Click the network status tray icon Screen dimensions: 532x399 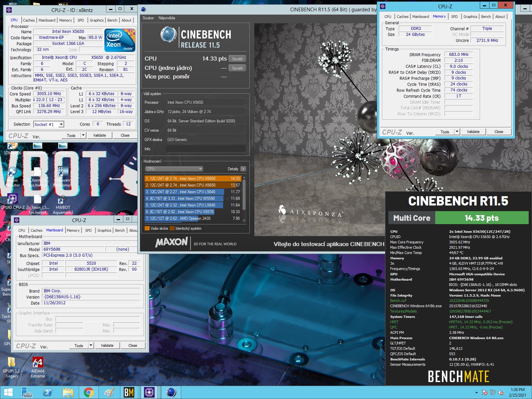coord(493,393)
